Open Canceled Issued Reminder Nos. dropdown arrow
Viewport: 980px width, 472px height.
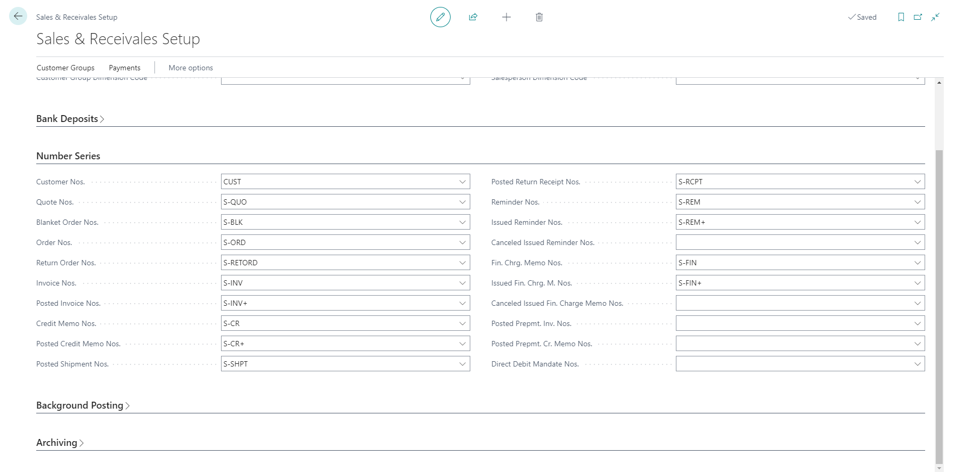917,242
